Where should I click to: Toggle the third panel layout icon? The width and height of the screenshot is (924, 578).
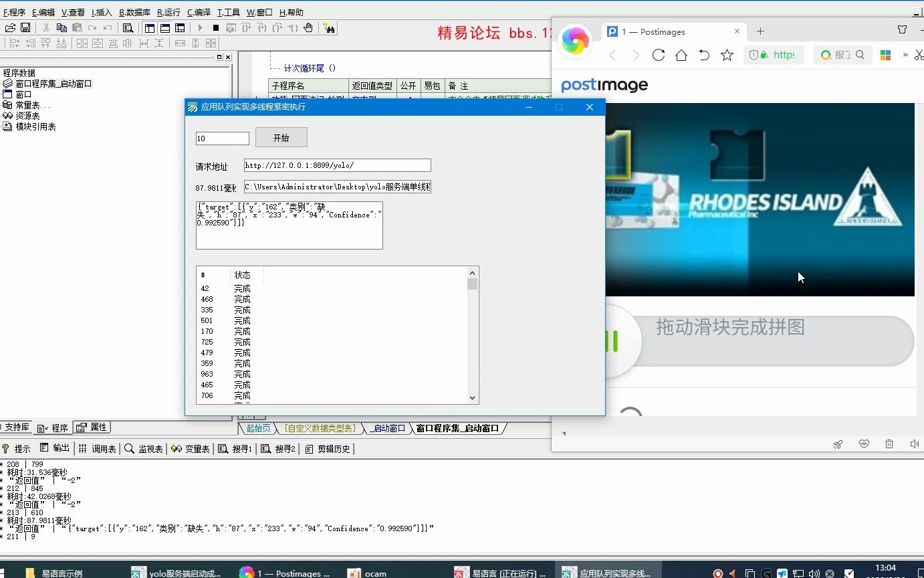[x=180, y=27]
